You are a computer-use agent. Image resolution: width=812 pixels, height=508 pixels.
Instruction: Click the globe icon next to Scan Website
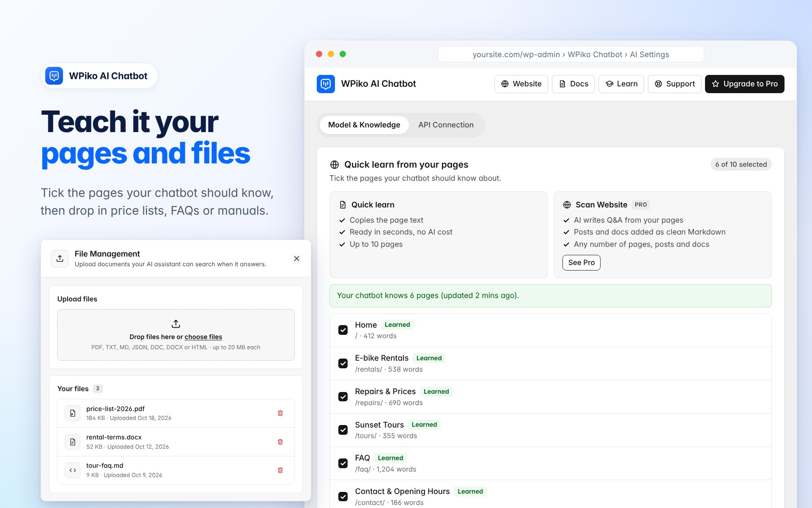567,205
